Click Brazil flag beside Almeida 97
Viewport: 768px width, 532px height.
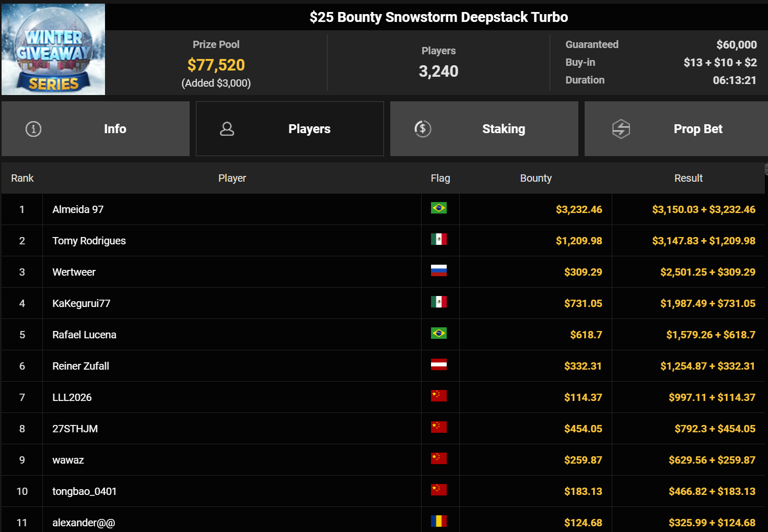(439, 208)
